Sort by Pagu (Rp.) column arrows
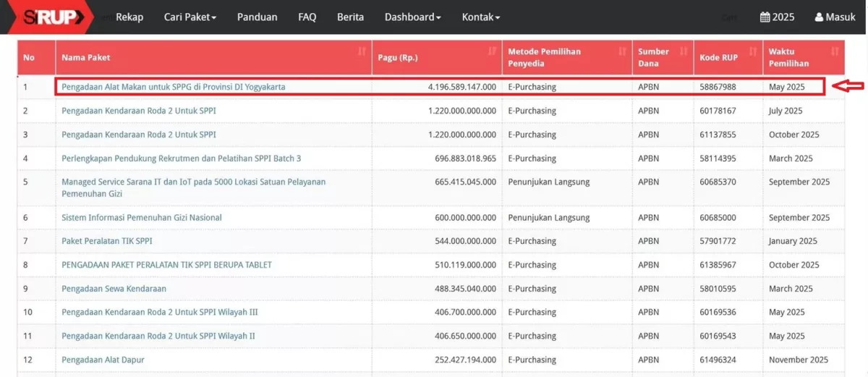This screenshot has height=377, width=868. click(x=493, y=51)
